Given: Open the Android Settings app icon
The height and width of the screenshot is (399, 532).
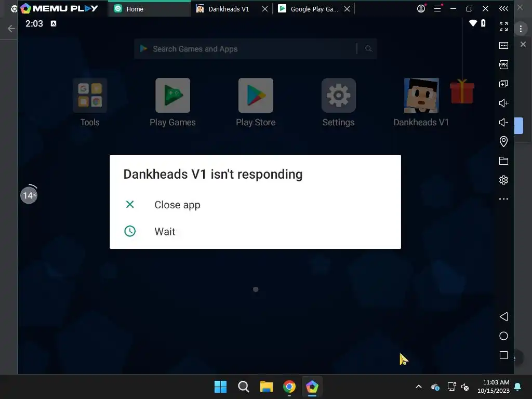Looking at the screenshot, I should point(339,96).
